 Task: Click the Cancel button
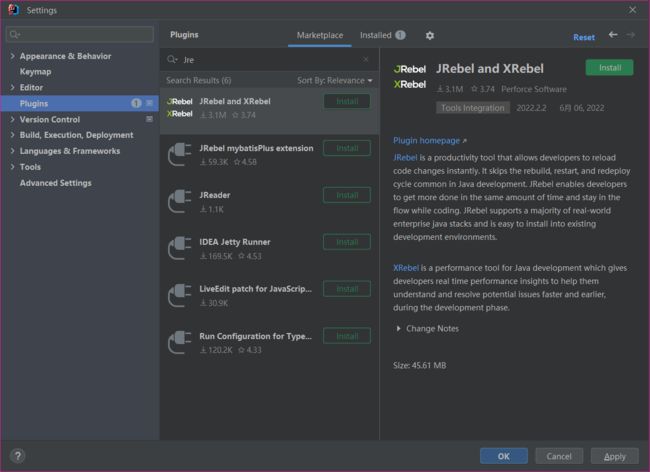[559, 456]
